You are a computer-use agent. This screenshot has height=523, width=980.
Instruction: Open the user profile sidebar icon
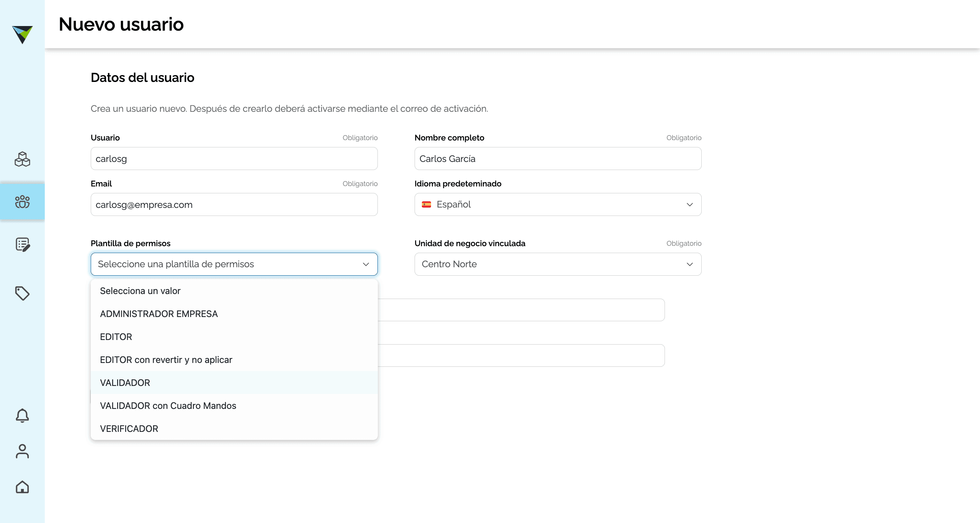coord(22,451)
